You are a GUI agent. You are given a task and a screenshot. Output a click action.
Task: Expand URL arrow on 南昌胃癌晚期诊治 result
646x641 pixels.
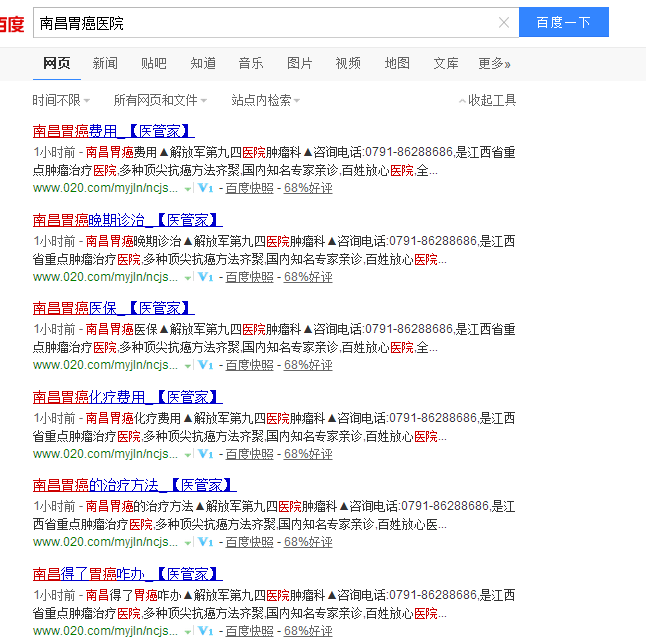click(187, 278)
